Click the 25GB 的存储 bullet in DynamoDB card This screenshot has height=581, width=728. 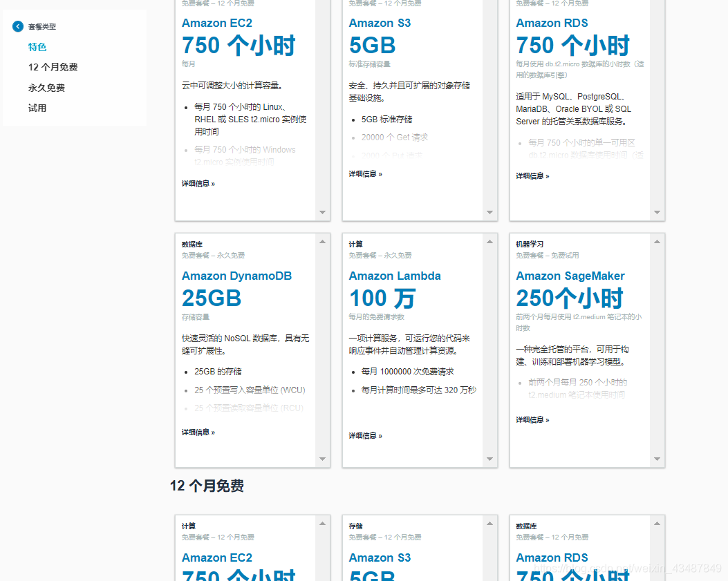click(x=218, y=372)
